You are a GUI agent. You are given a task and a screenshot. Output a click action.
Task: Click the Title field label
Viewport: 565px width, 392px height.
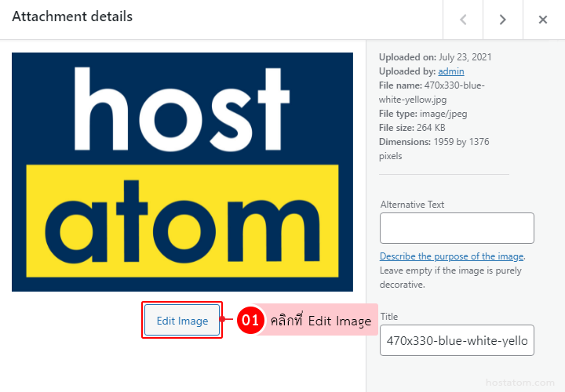tap(389, 317)
